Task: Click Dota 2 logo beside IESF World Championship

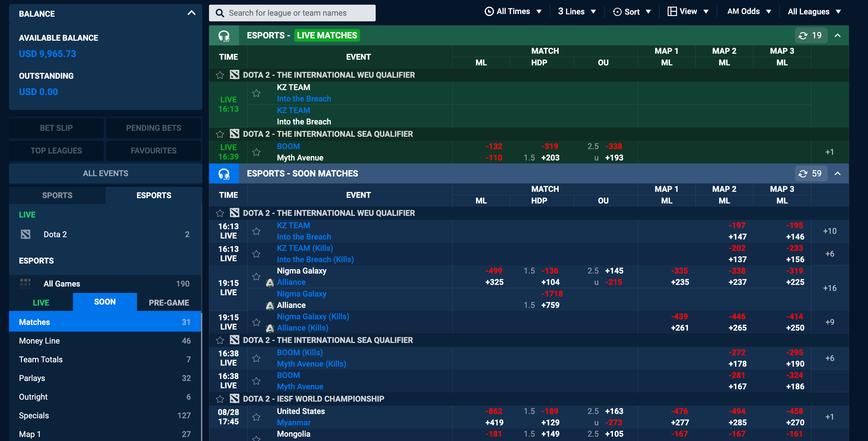Action: (235, 399)
